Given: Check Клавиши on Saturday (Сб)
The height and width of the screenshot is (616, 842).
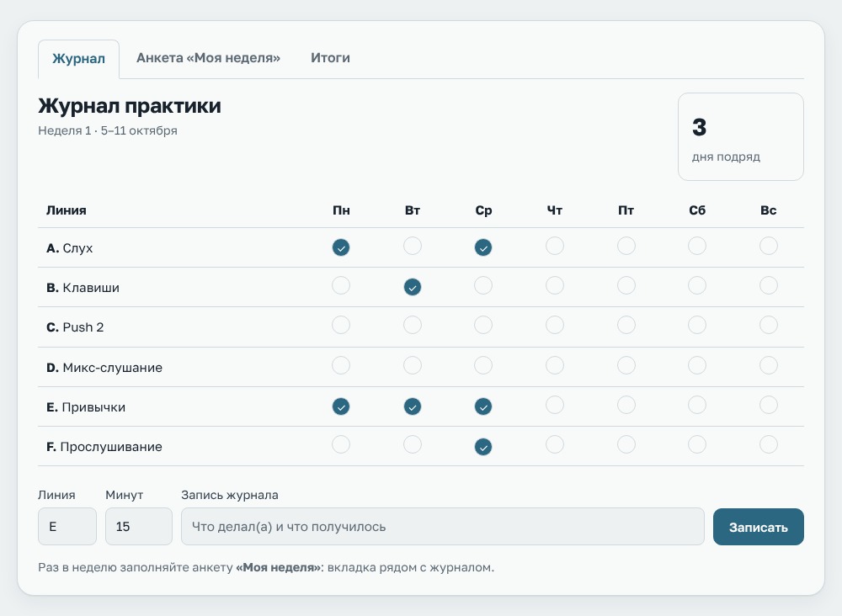Looking at the screenshot, I should [x=697, y=285].
